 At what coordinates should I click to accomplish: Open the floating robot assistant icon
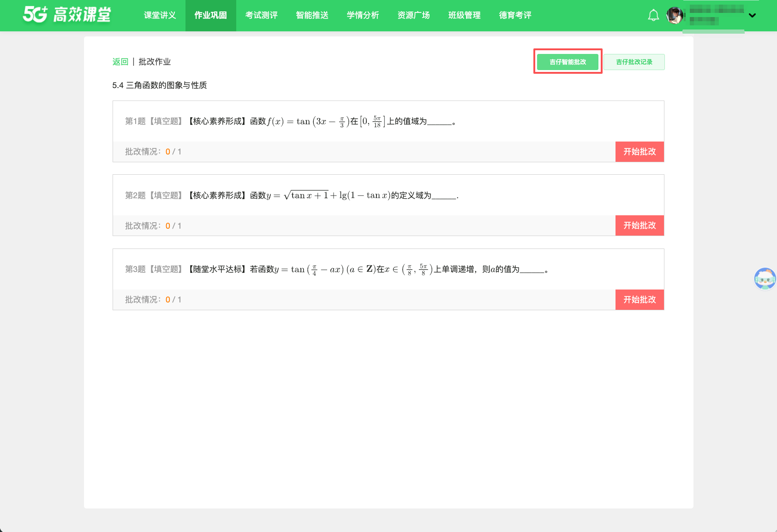(765, 278)
